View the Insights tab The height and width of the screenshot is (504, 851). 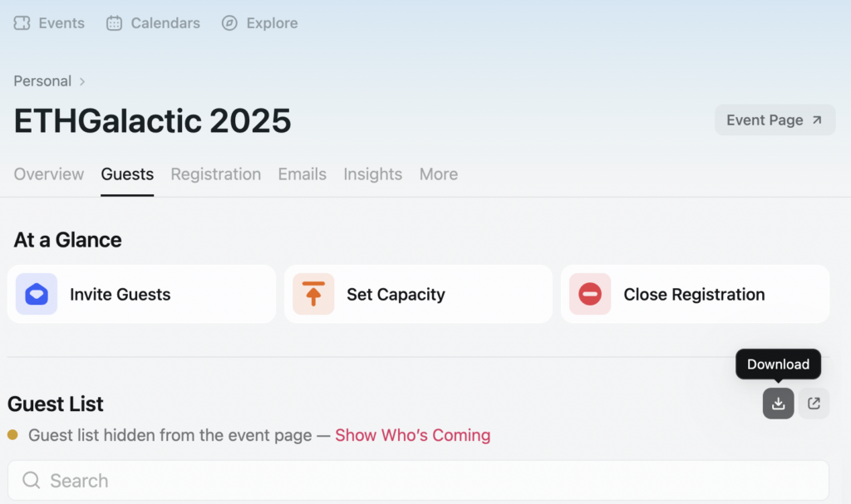pyautogui.click(x=373, y=174)
